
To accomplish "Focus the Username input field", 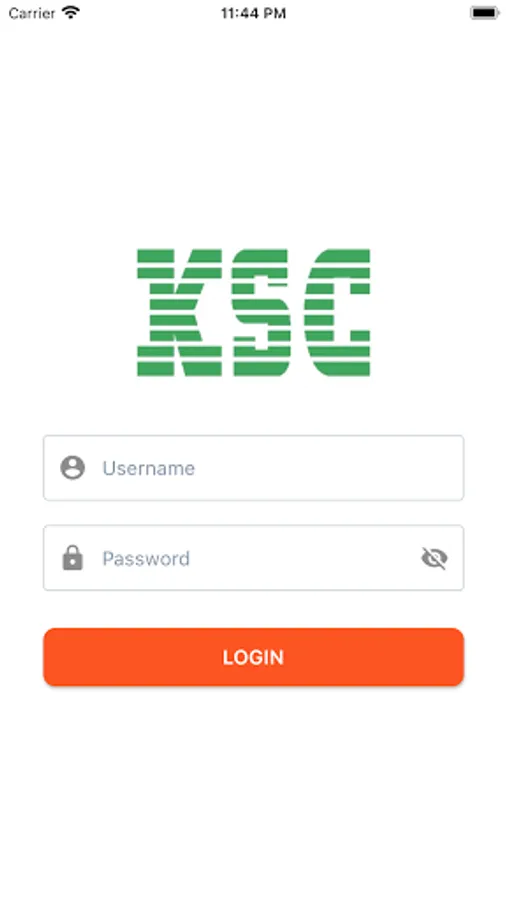I will click(x=254, y=468).
